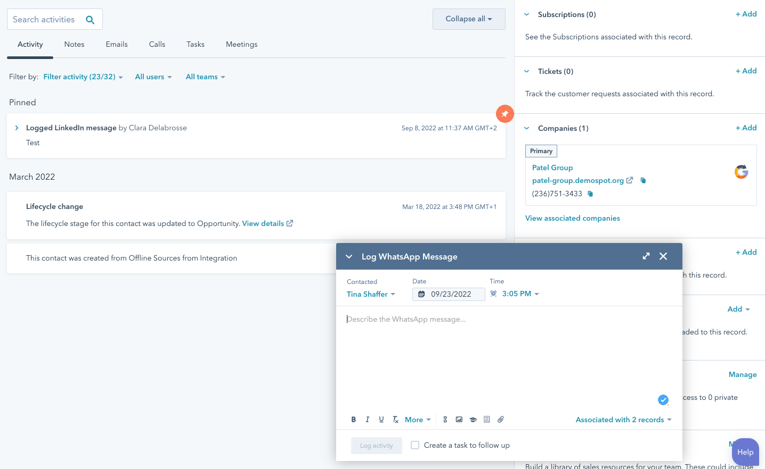Click the phone number (236)751-3433
This screenshot has height=469, width=765.
[x=557, y=194]
